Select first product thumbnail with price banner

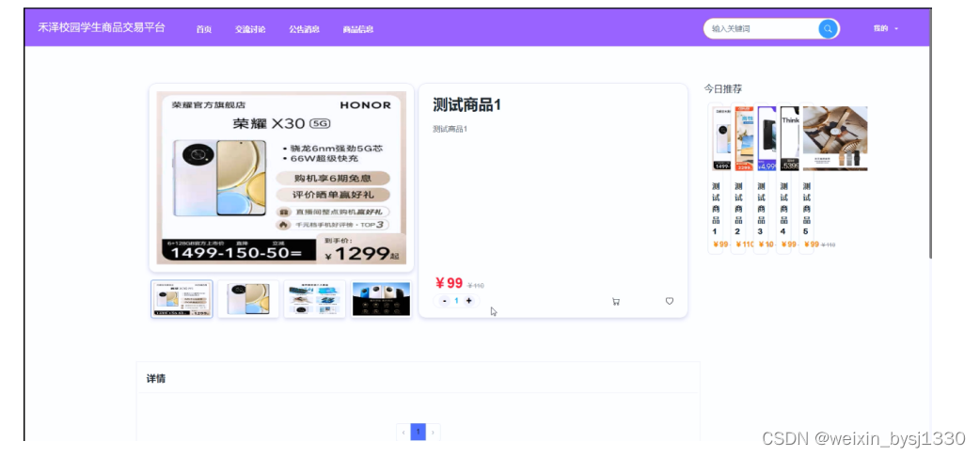point(182,299)
